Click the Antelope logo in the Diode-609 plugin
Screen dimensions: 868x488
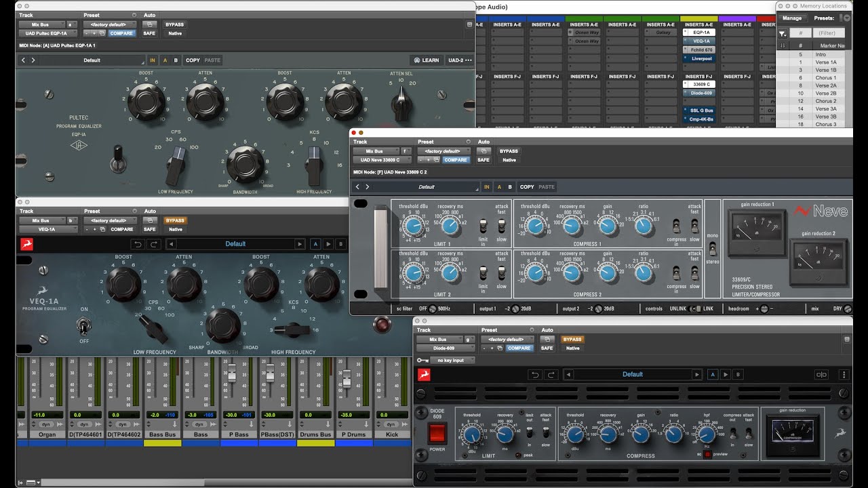point(425,374)
